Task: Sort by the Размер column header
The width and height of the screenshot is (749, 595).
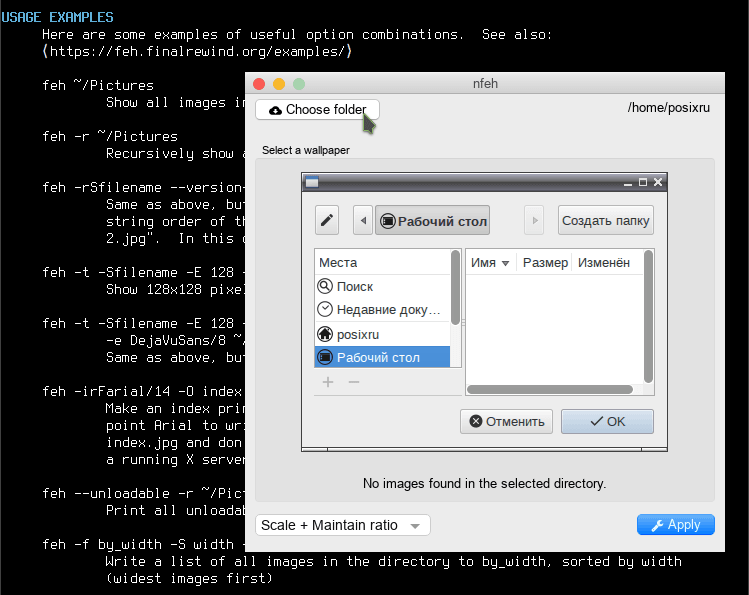Action: pos(545,263)
